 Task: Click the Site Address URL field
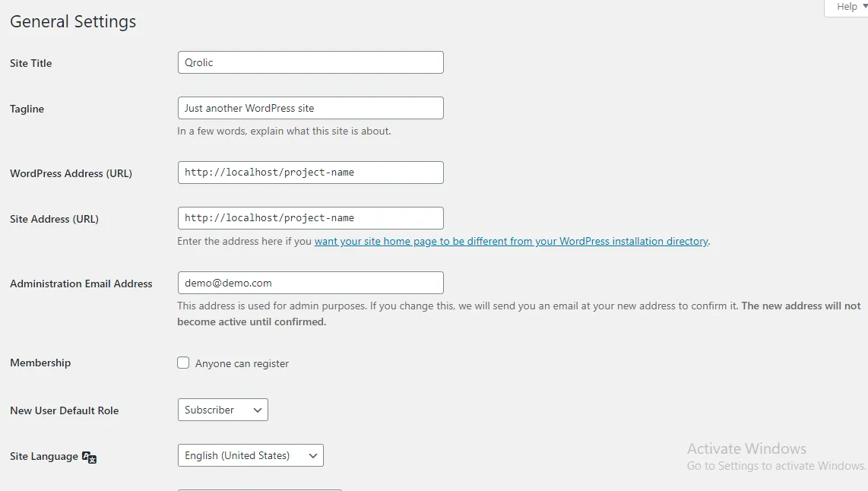click(310, 218)
